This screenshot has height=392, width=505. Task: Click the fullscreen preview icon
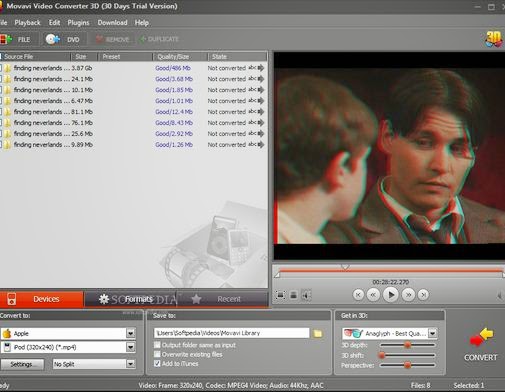(x=281, y=295)
